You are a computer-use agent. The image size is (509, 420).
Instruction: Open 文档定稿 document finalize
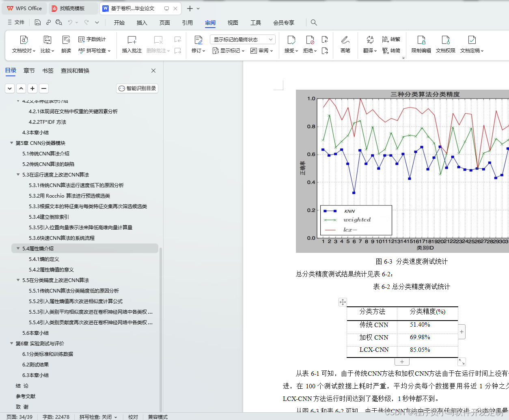(x=472, y=45)
